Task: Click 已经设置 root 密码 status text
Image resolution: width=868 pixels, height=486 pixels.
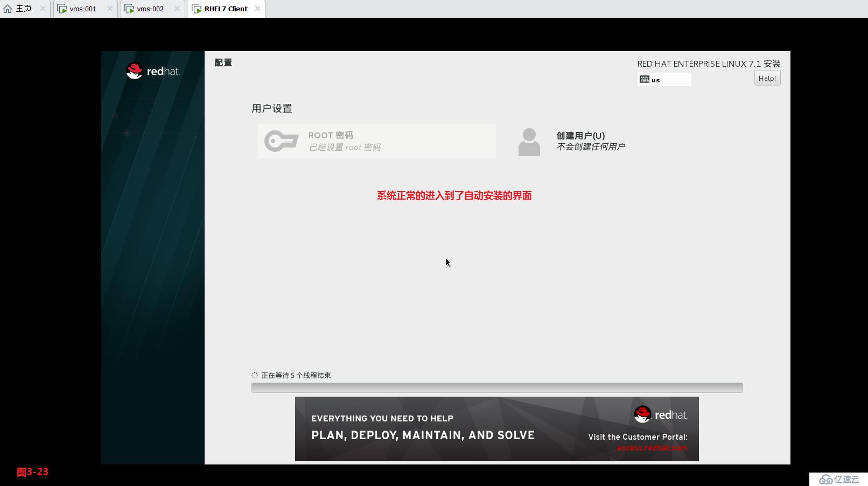Action: tap(345, 147)
